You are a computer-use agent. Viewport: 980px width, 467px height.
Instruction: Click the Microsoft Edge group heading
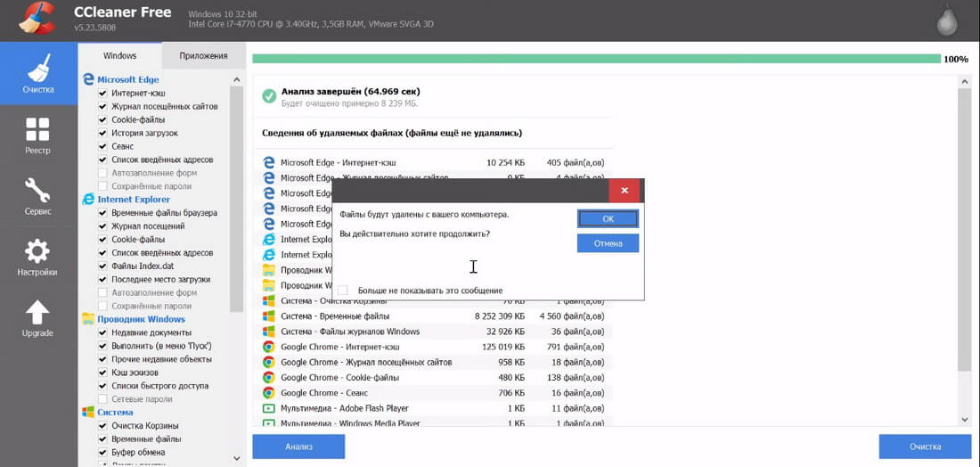[x=128, y=79]
